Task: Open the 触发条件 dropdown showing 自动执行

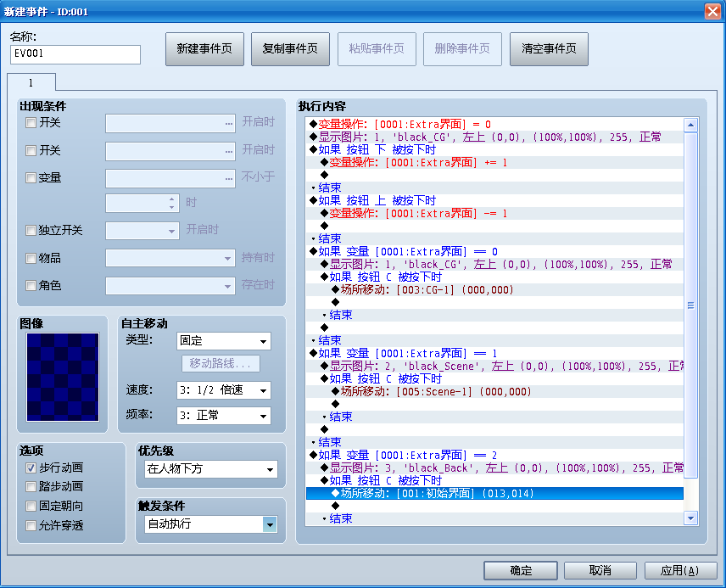Action: tap(210, 524)
